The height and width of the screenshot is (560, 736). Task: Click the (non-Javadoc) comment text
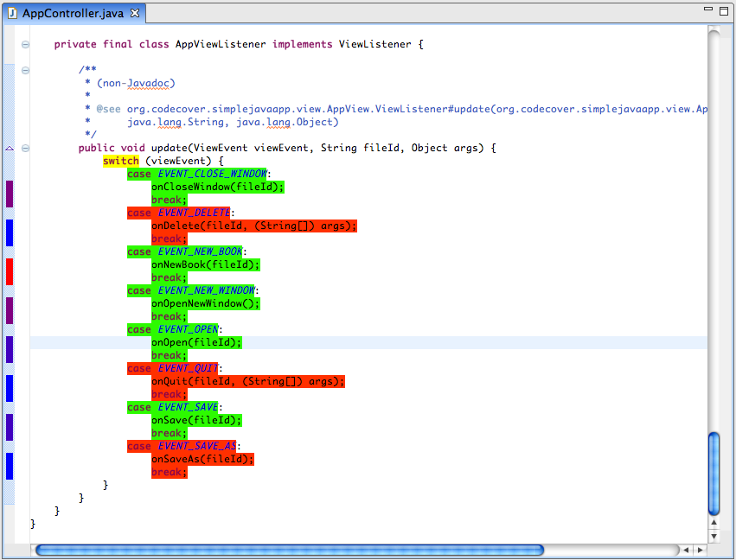[x=136, y=84]
